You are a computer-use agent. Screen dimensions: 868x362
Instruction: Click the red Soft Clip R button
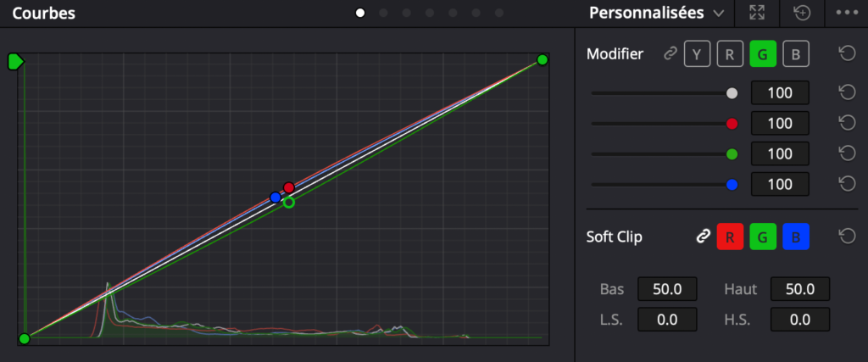coord(731,237)
